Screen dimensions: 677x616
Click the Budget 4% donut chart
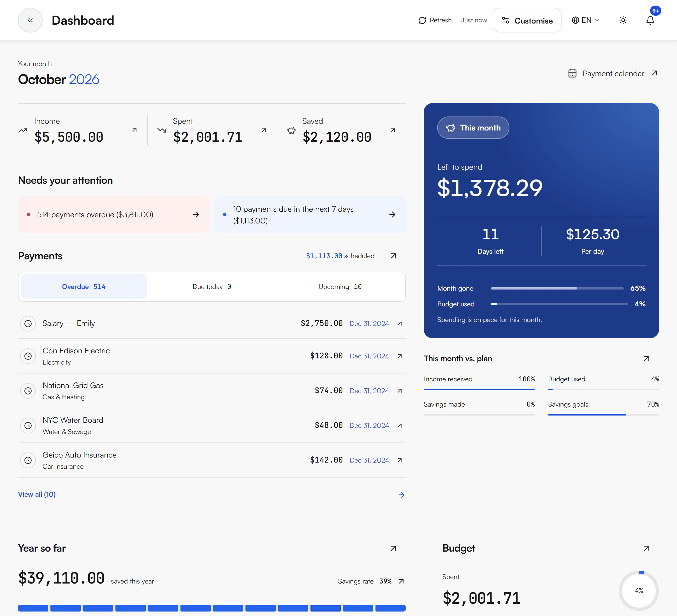pyautogui.click(x=639, y=591)
